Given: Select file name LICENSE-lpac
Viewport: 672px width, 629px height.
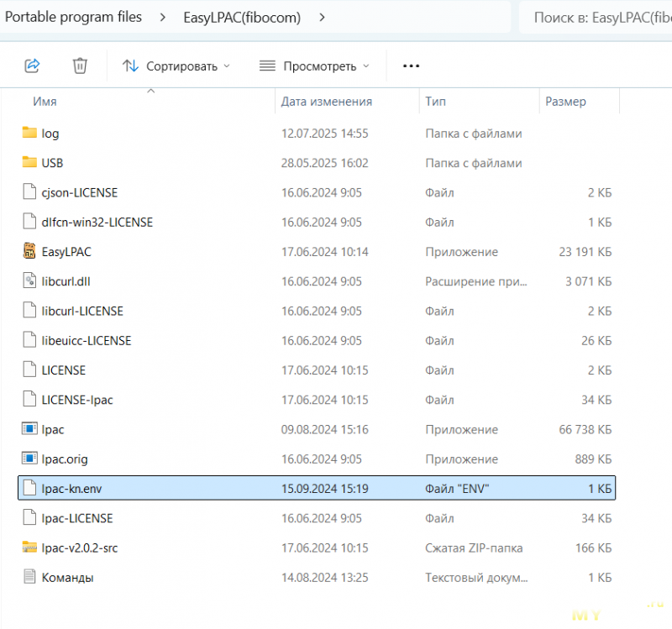Looking at the screenshot, I should (77, 400).
